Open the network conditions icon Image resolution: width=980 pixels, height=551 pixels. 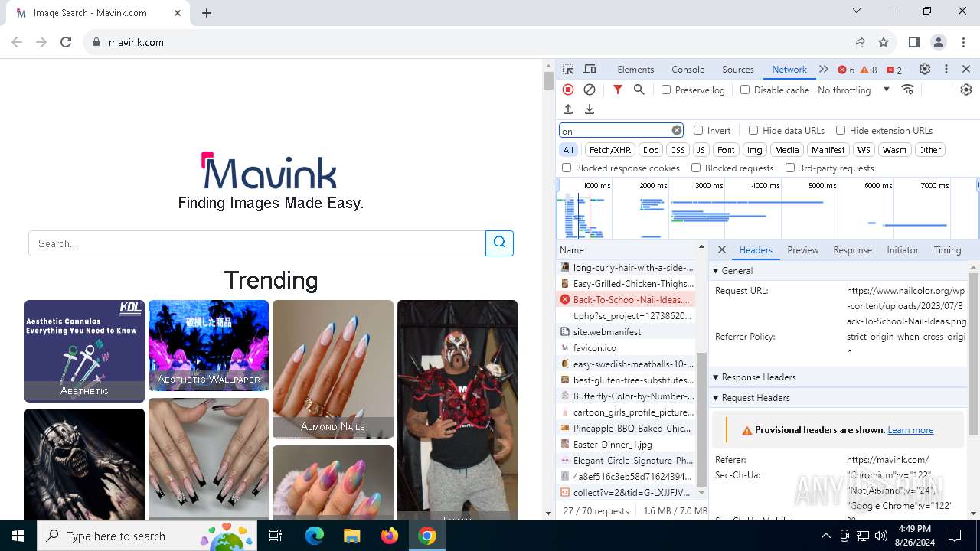click(908, 90)
